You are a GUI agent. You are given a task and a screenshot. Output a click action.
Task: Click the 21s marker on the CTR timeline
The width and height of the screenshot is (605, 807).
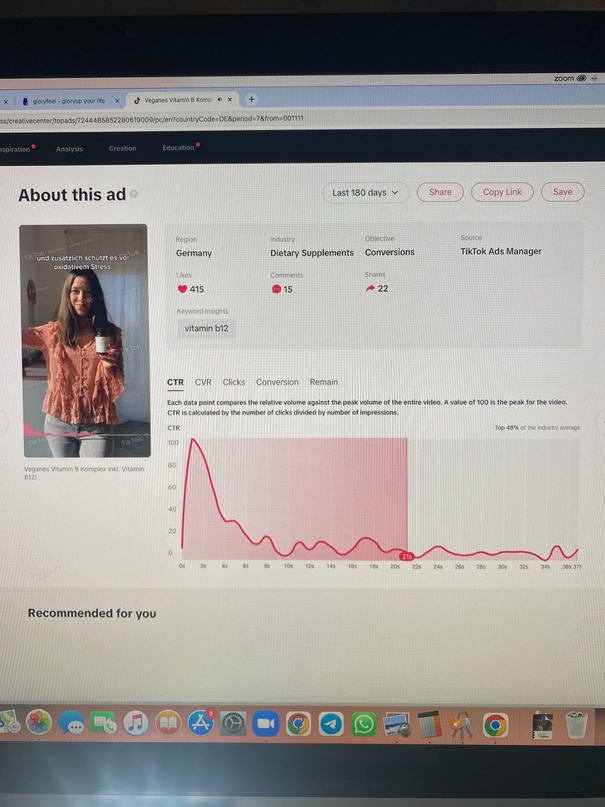[x=407, y=556]
